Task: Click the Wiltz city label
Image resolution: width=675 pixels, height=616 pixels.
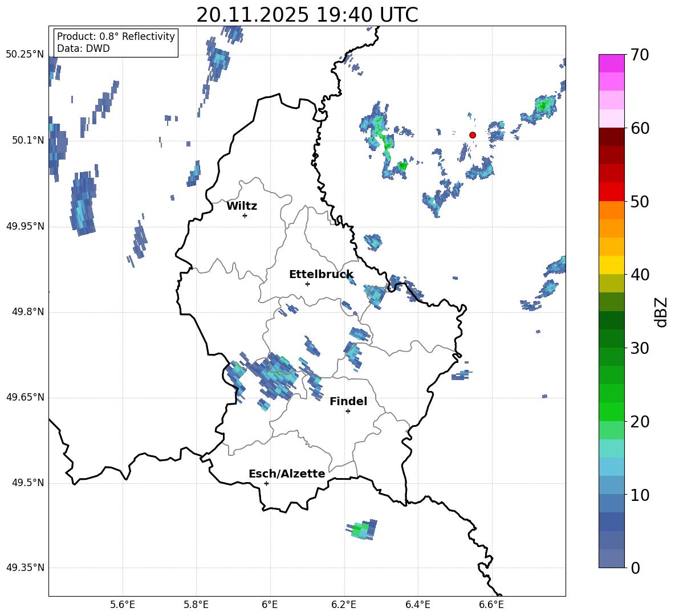Action: pyautogui.click(x=242, y=206)
